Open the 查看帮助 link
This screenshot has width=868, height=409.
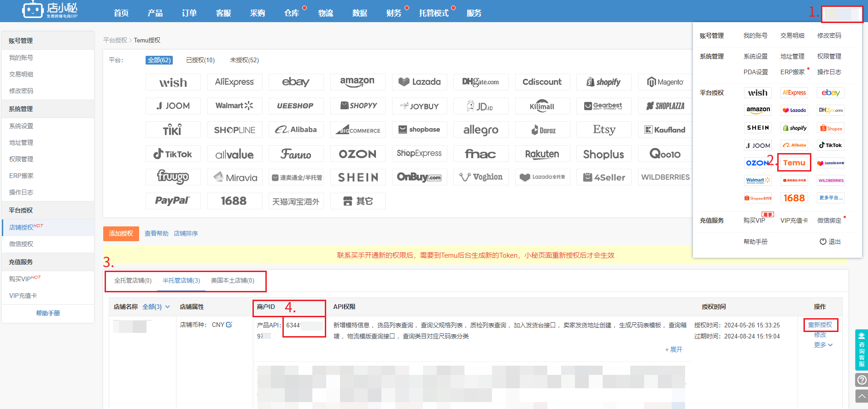click(x=157, y=233)
